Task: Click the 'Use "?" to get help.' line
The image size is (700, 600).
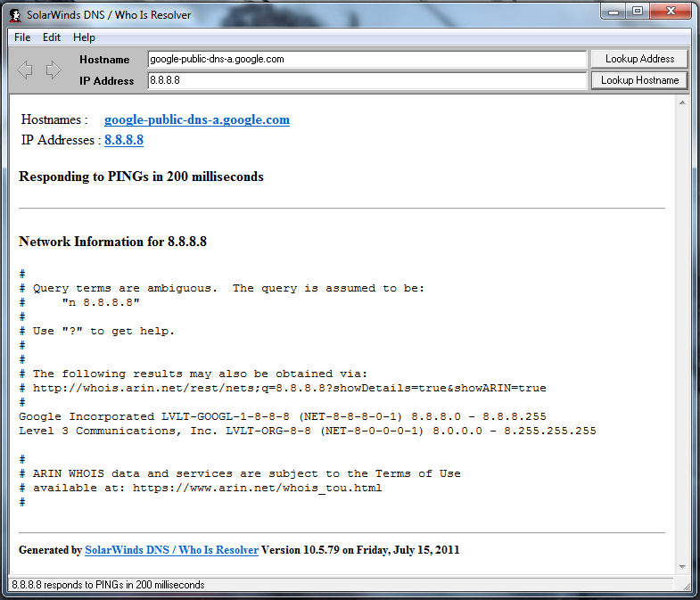Action: [x=96, y=332]
